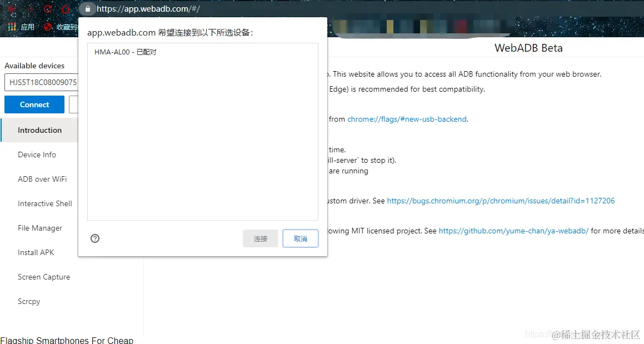Open Screen Capture section
This screenshot has height=344, width=644.
(x=44, y=277)
